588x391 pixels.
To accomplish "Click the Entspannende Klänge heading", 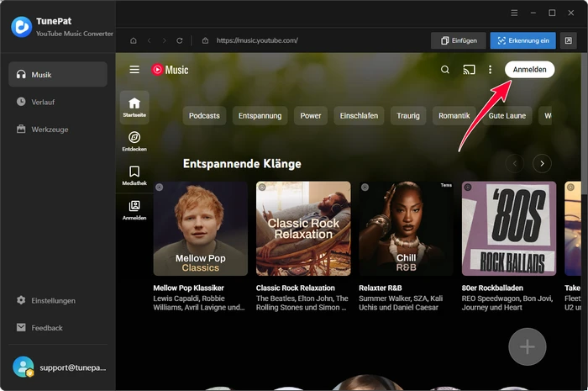I will (242, 164).
